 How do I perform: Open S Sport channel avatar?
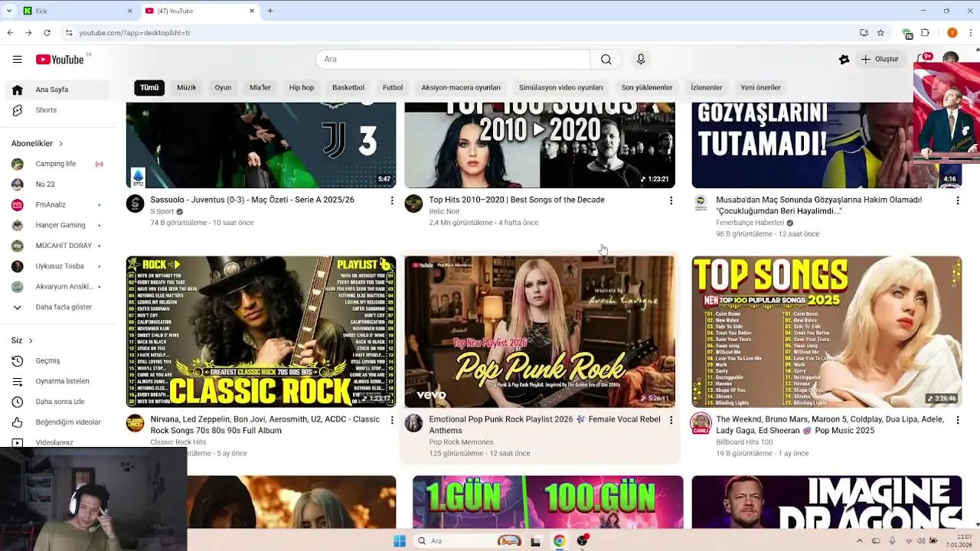[136, 203]
